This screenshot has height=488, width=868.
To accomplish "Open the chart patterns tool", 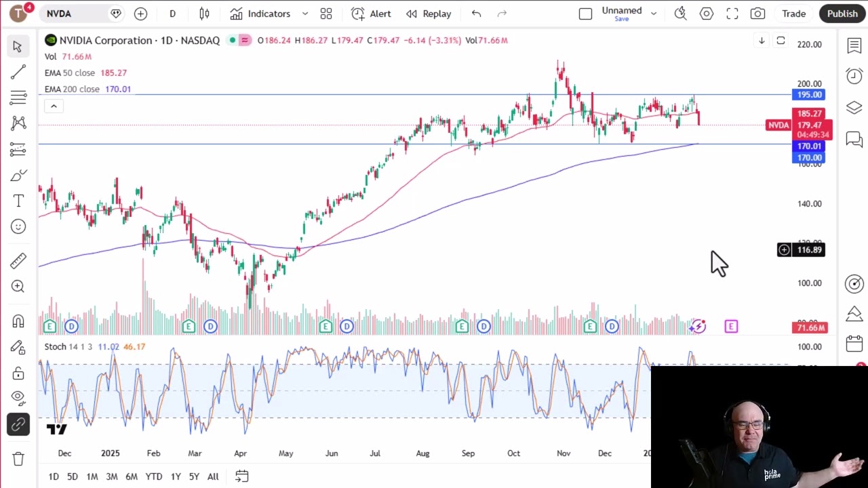I will click(x=18, y=123).
